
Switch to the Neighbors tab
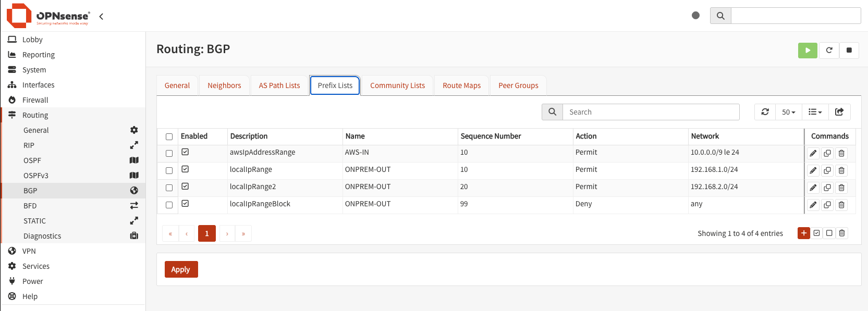pos(224,85)
